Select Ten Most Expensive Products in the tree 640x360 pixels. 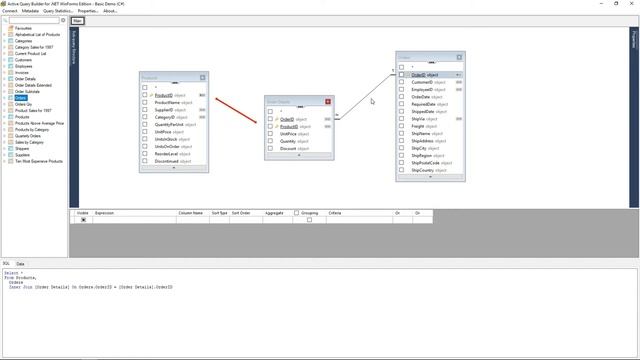[39, 161]
